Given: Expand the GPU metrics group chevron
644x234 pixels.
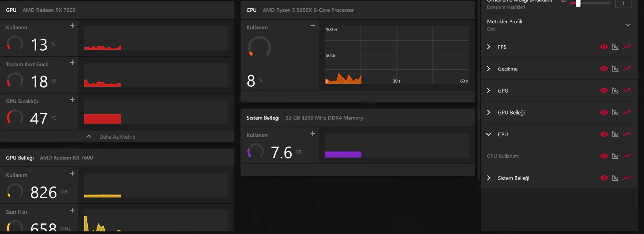Looking at the screenshot, I should [x=489, y=90].
